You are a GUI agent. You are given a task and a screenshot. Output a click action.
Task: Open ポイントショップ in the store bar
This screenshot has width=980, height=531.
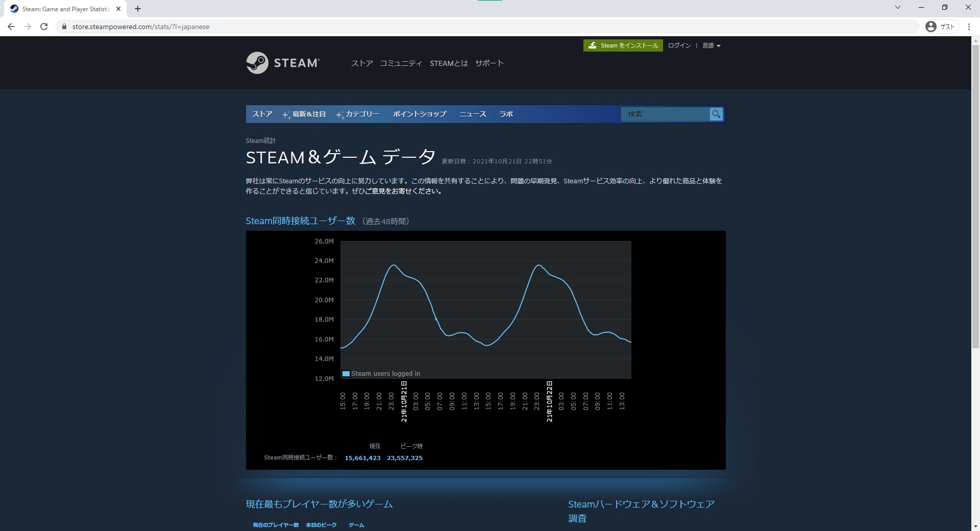coord(420,114)
